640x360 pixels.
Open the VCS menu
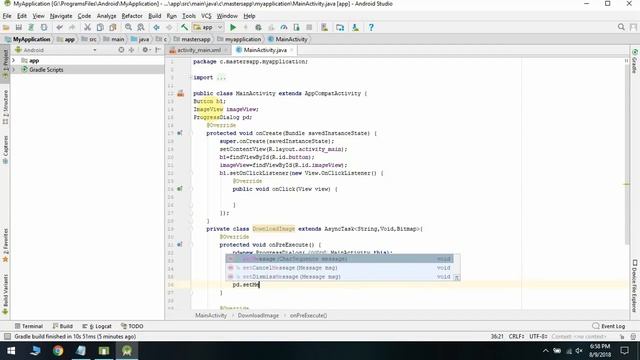206,16
